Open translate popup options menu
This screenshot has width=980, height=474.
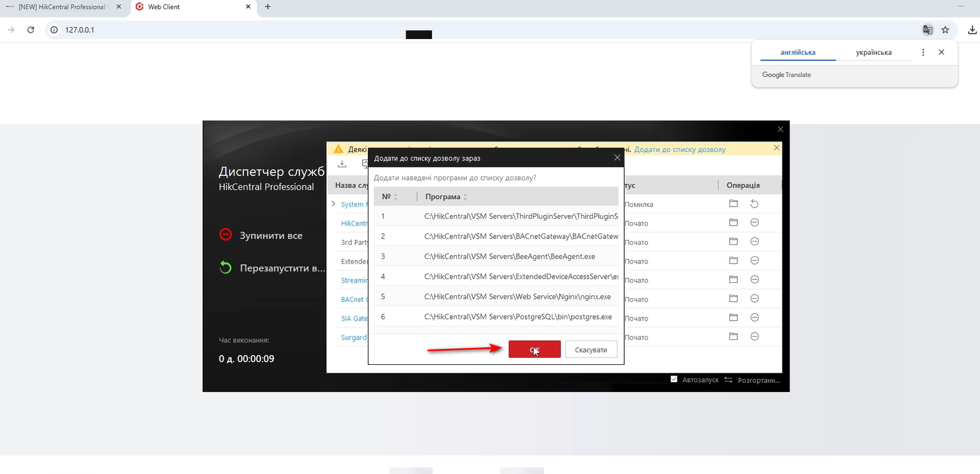click(x=923, y=52)
